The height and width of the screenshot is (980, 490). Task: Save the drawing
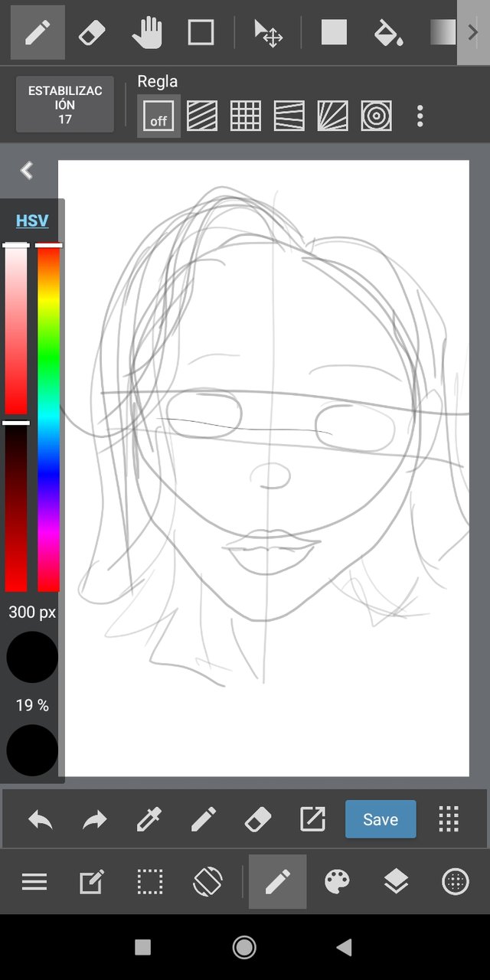(381, 819)
